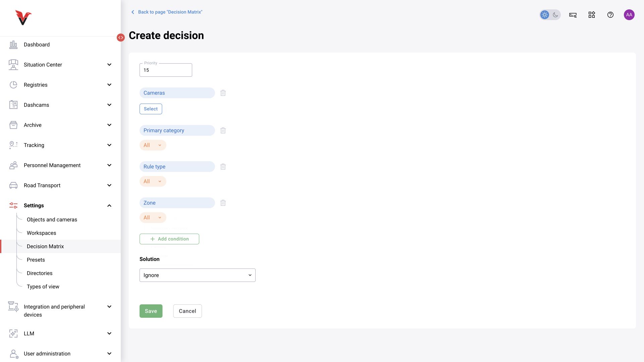This screenshot has width=644, height=362.
Task: Open the Solution Ignore dropdown
Action: [x=198, y=275]
